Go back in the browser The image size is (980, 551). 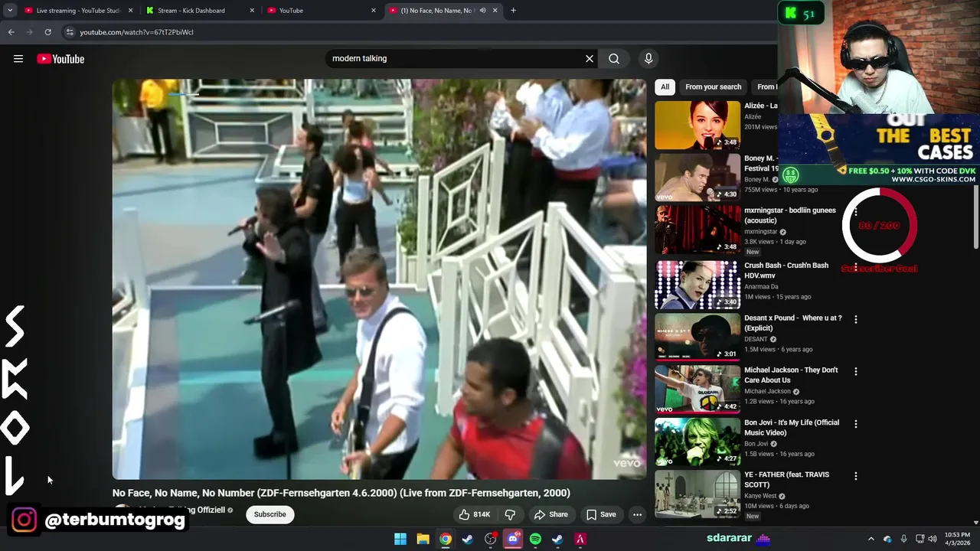[11, 32]
